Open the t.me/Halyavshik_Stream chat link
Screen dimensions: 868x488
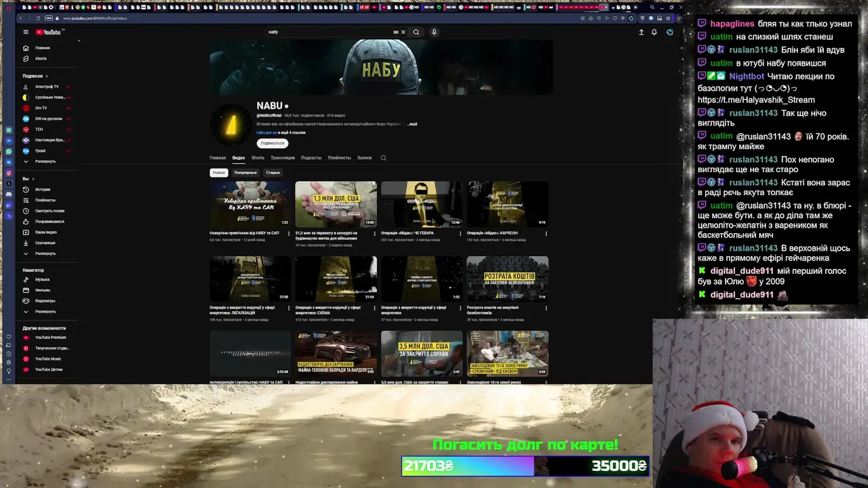click(756, 100)
